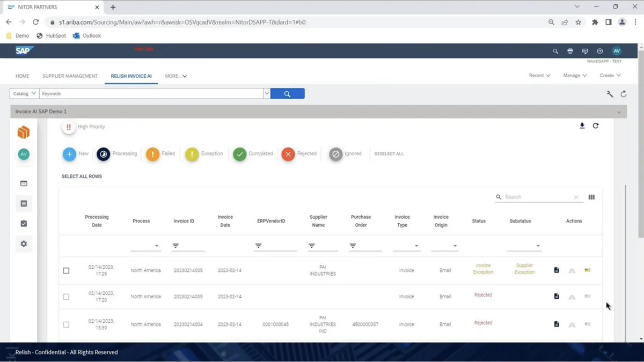This screenshot has height=362, width=644.
Task: Toggle the Rejected status filter
Action: (288, 154)
